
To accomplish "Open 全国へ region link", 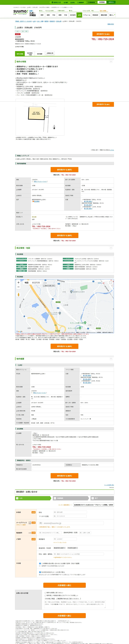I will 31,11.
